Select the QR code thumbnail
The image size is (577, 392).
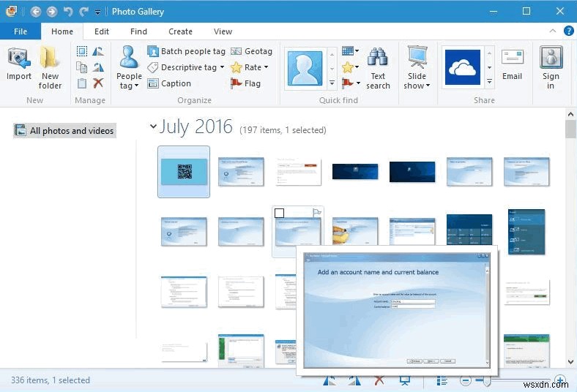pyautogui.click(x=184, y=172)
